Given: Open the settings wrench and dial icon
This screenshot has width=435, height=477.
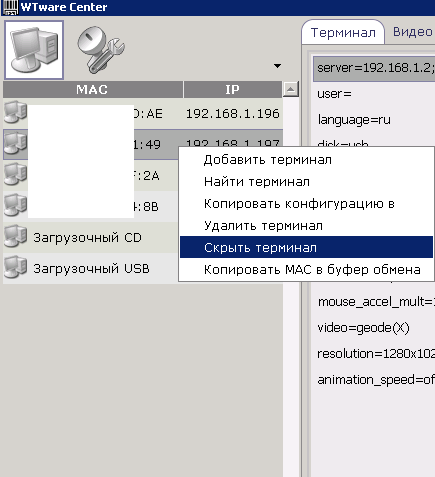Looking at the screenshot, I should [x=100, y=50].
